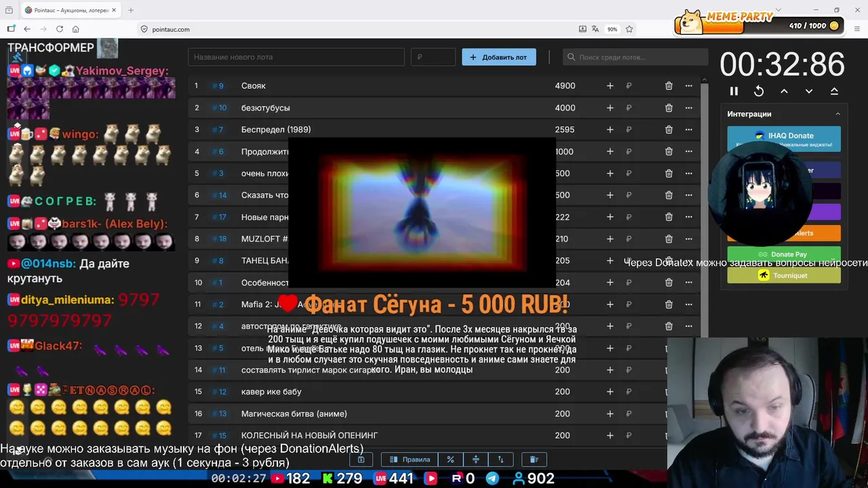
Task: Delete the lot with amount 1000
Action: (x=669, y=151)
